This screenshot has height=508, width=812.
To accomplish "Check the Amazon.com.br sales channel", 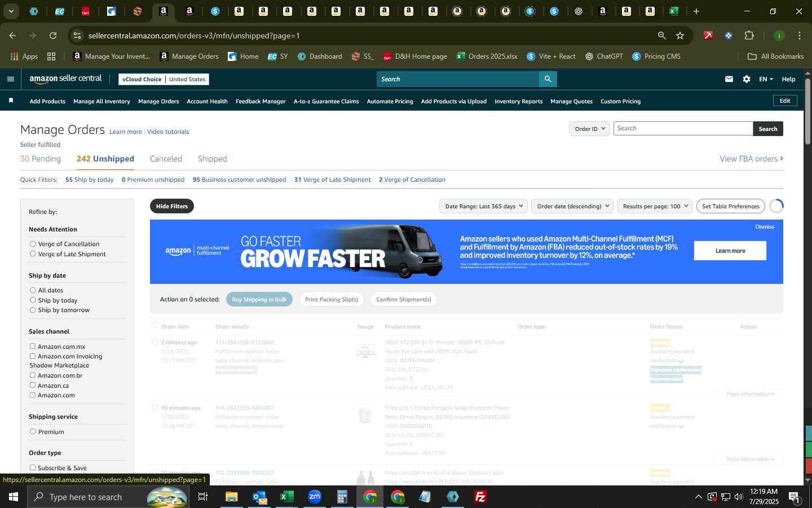I will [x=33, y=375].
